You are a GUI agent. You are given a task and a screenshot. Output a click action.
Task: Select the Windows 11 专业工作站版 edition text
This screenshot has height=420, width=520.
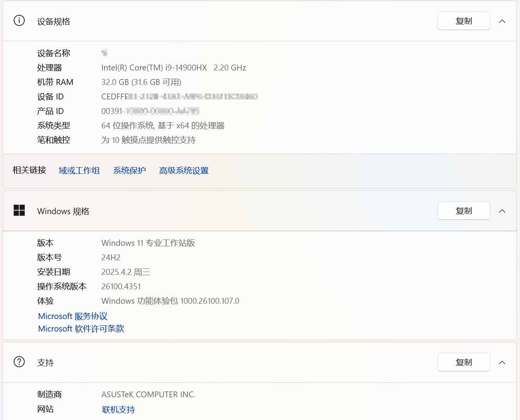(148, 243)
